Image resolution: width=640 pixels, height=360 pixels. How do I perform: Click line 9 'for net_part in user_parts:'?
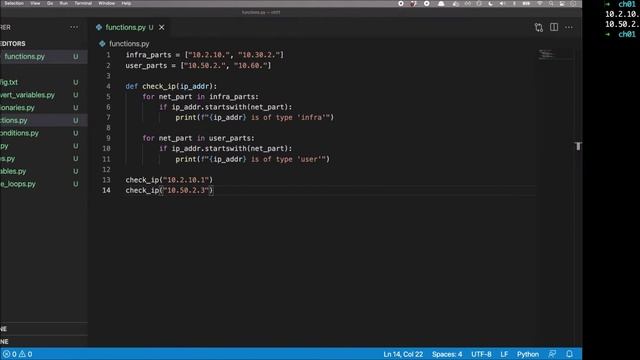tap(198, 138)
